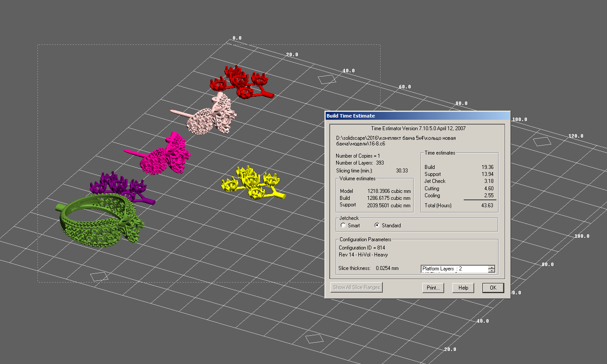Click the Support time value 13.94
Image resolution: width=607 pixels, height=364 pixels.
[x=487, y=174]
